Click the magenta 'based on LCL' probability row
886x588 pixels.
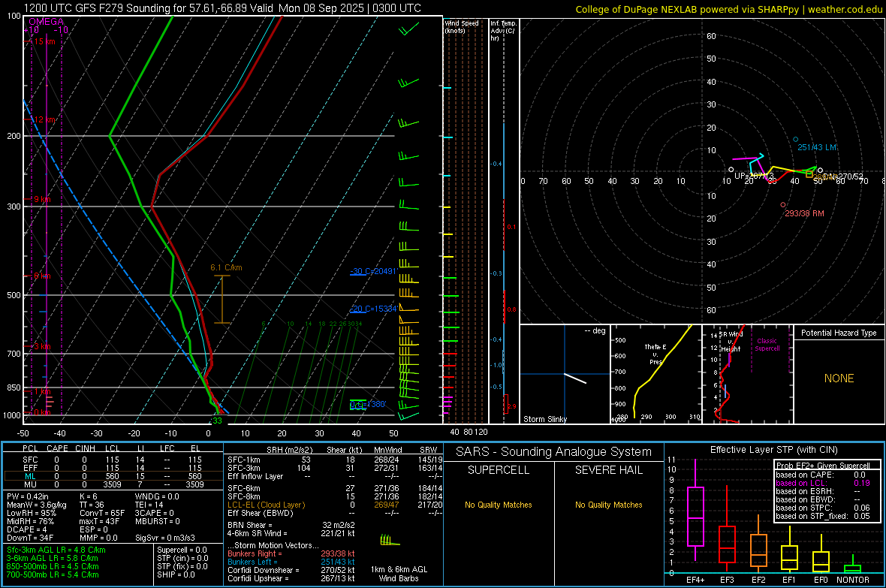click(x=823, y=483)
